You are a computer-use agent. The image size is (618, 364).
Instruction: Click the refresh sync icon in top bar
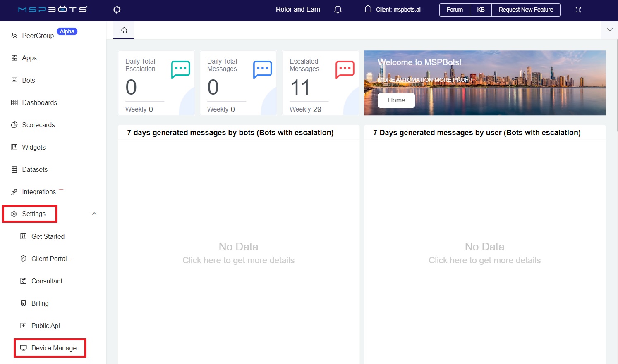(x=117, y=10)
